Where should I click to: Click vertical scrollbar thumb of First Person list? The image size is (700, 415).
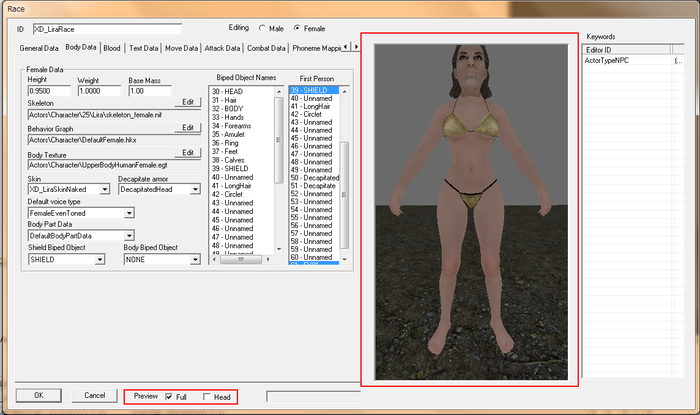tap(344, 195)
